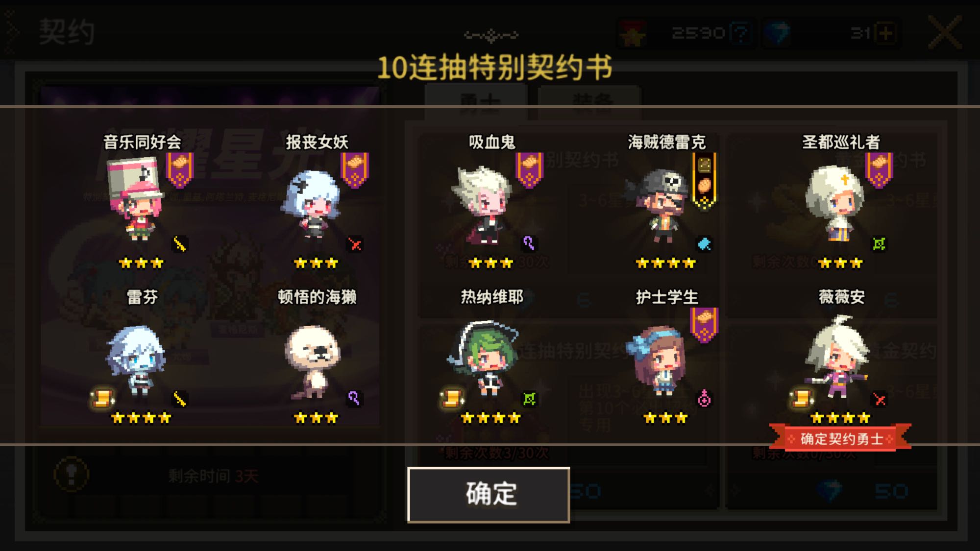Click the red sword class icon under 报丧女妖
Viewport: 980px width, 551px height.
tap(355, 244)
